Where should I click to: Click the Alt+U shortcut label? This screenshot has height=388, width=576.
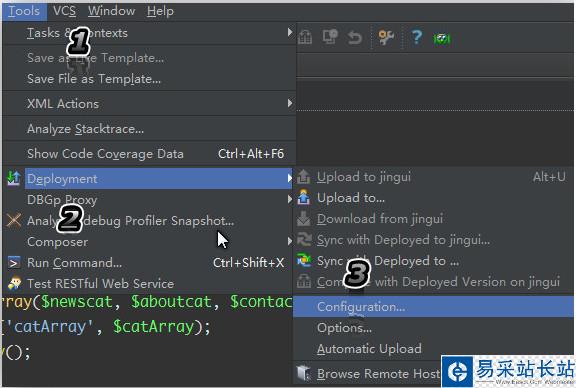(549, 177)
